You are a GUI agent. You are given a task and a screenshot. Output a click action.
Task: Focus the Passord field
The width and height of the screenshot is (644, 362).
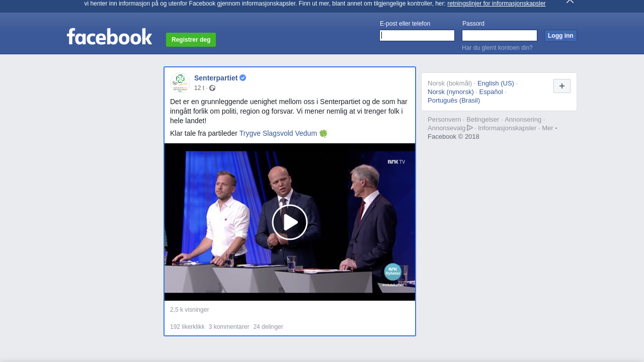pyautogui.click(x=500, y=35)
